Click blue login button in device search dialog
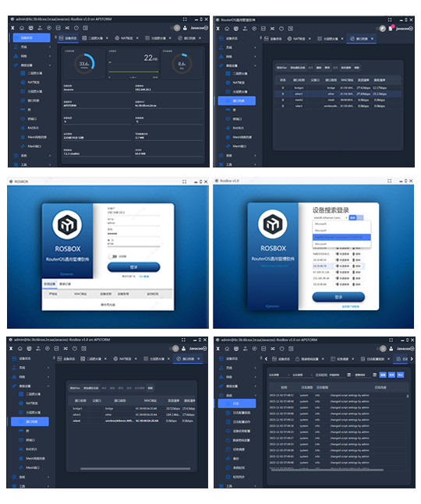The image size is (421, 504). [338, 297]
